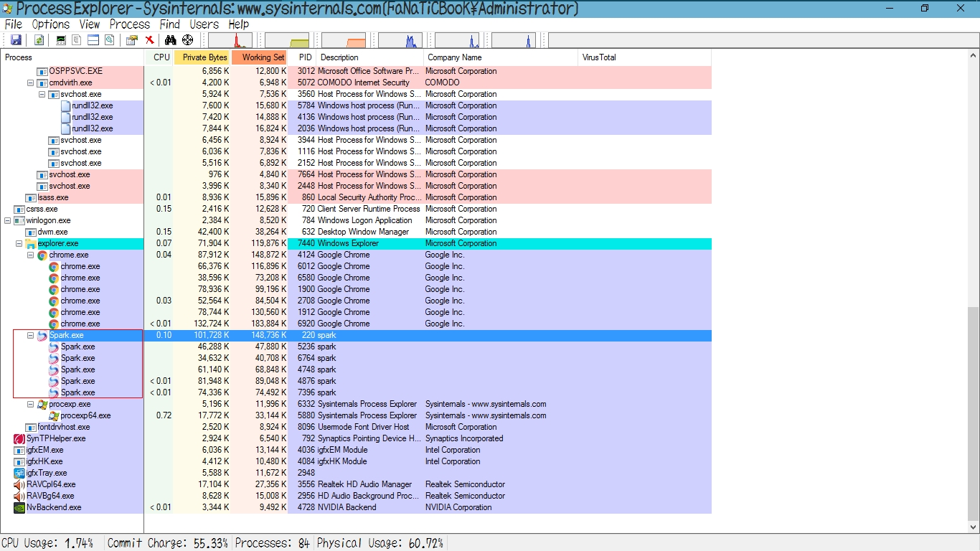Viewport: 980px width, 551px height.
Task: Select the csrss.exe process row
Action: [356, 209]
